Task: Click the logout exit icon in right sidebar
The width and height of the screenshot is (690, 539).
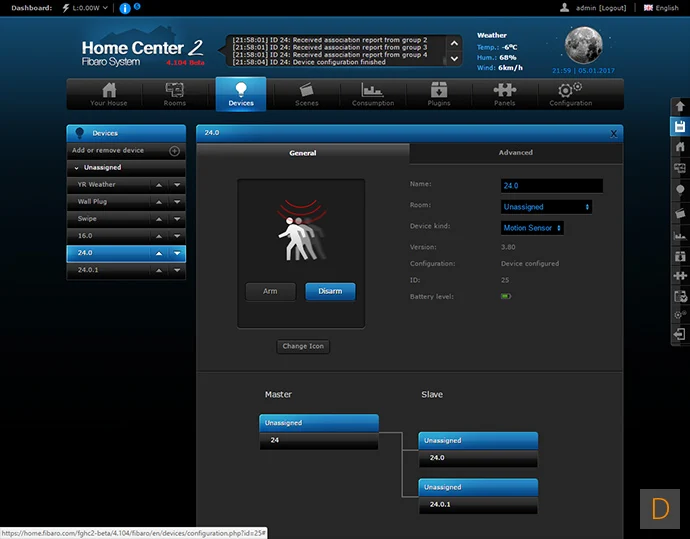Action: pos(680,334)
